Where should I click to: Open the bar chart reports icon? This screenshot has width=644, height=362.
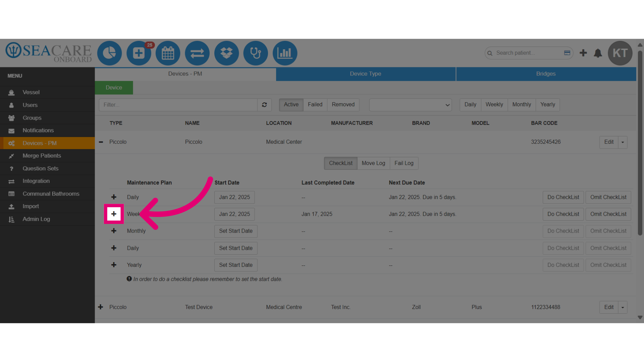click(285, 53)
